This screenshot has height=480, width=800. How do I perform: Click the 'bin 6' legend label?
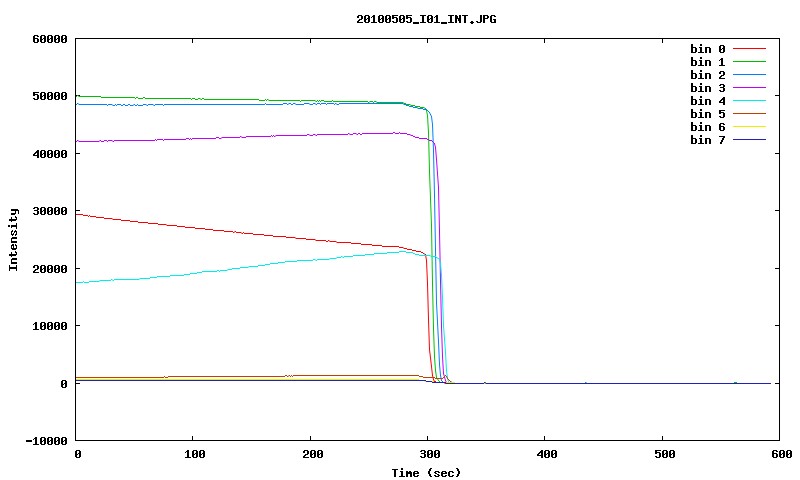click(x=708, y=127)
